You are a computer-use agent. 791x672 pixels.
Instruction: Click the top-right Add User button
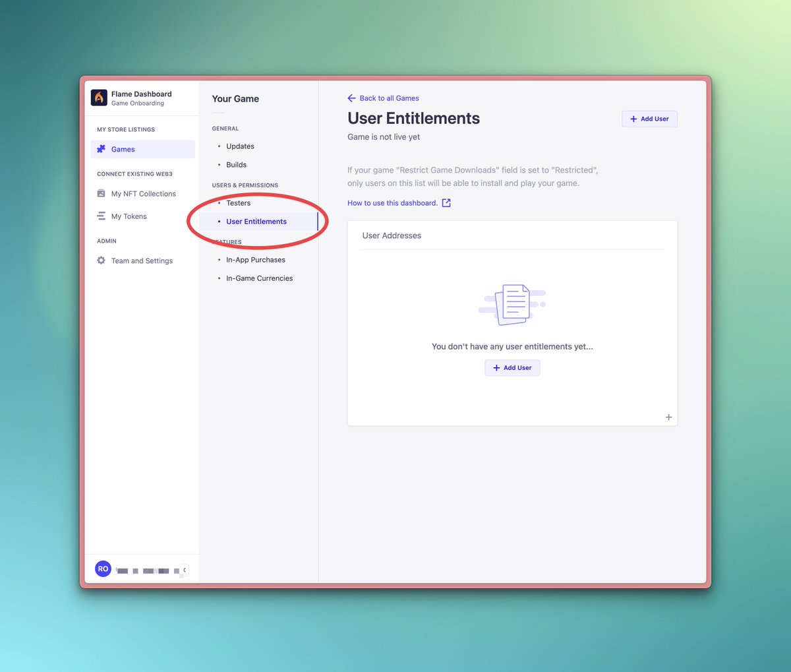649,119
